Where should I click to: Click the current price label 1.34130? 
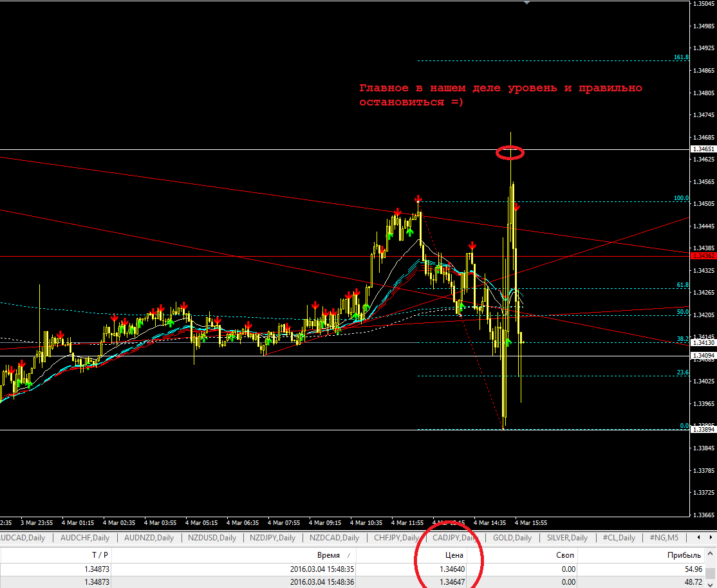tap(703, 342)
